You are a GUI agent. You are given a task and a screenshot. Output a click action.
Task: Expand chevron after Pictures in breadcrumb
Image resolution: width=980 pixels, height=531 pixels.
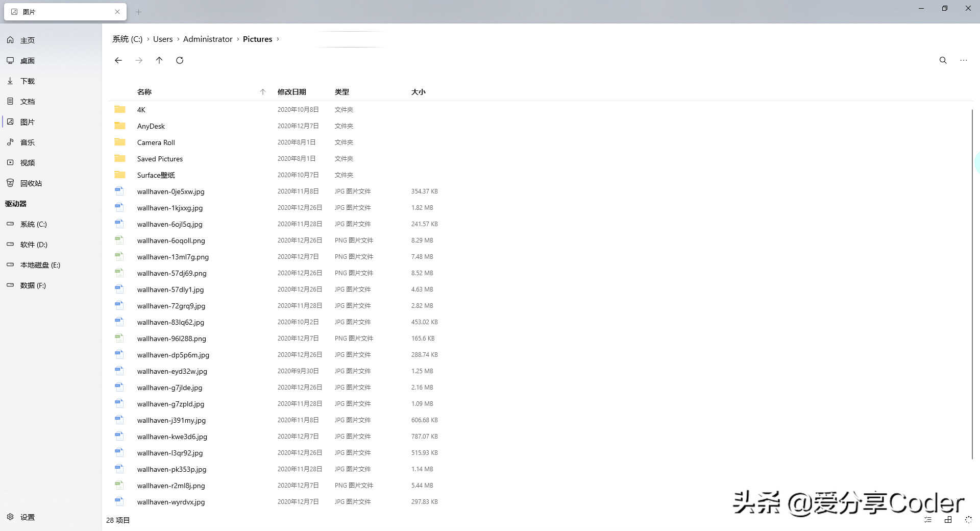click(278, 39)
